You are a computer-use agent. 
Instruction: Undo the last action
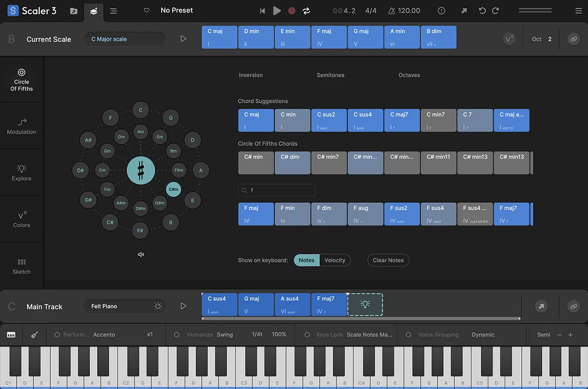[482, 11]
